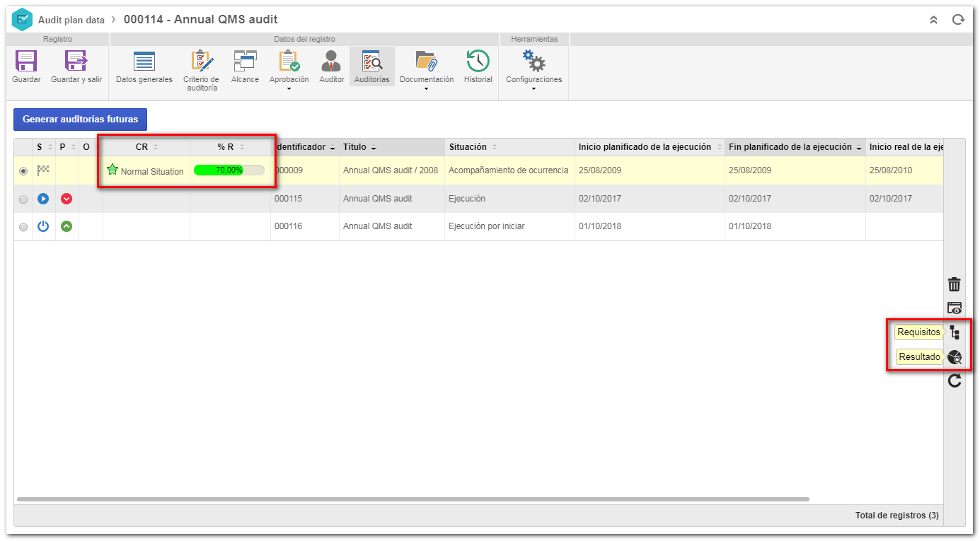Screen dimensions: 980x541
Task: Click the Guardar save icon
Action: [26, 62]
